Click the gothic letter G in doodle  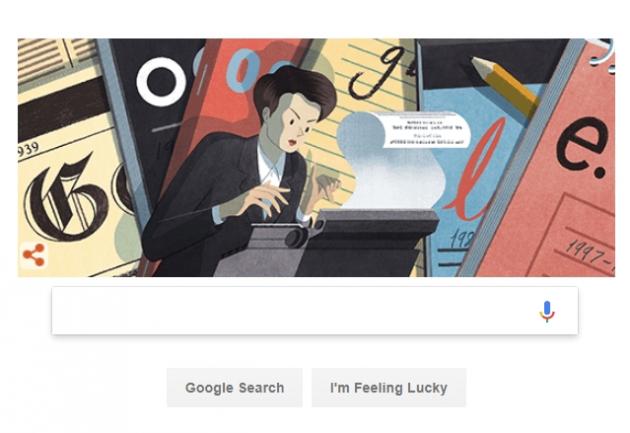66,197
